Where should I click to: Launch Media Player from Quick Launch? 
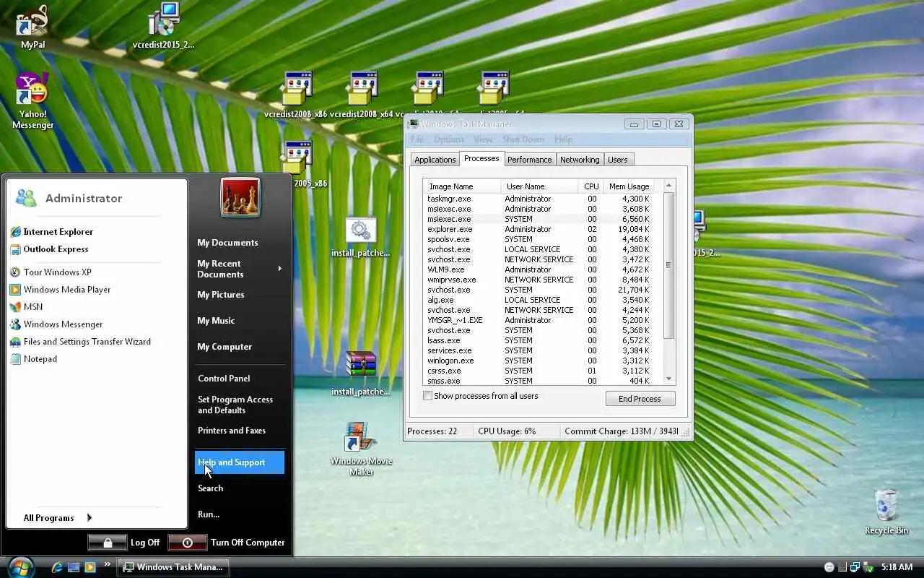90,567
